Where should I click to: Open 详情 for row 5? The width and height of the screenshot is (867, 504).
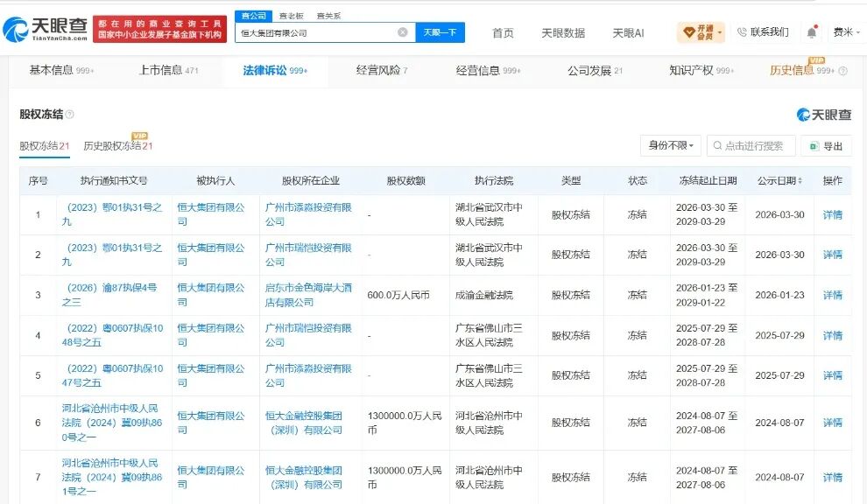point(833,375)
